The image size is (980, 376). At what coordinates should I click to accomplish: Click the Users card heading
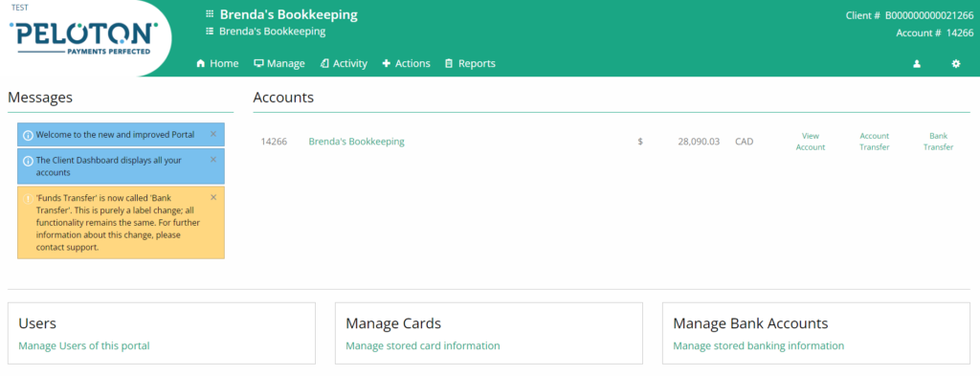[x=37, y=323]
